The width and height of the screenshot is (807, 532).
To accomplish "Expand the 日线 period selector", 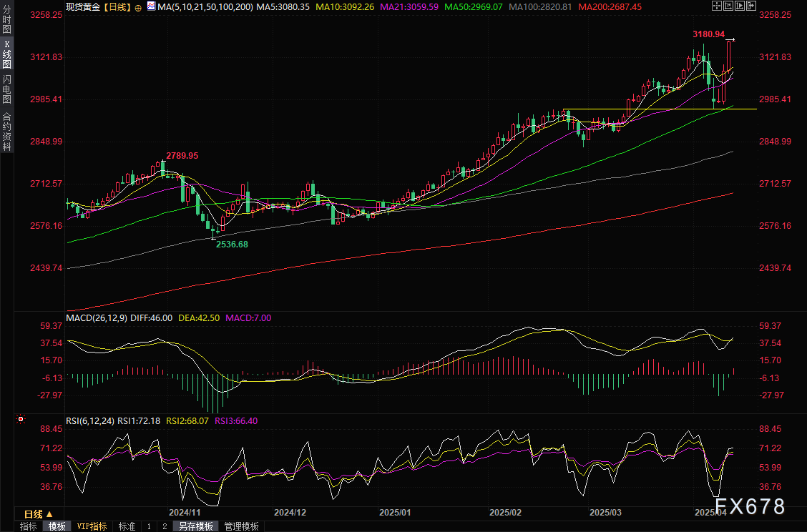I will 39,514.
